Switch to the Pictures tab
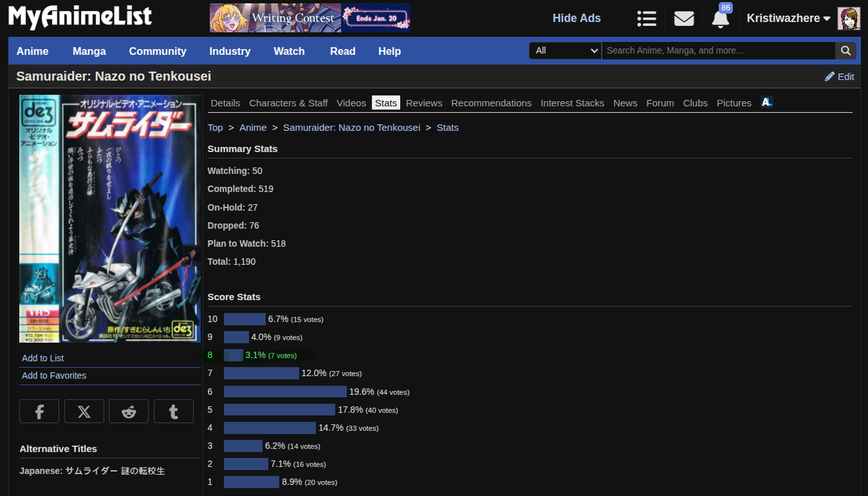Screen dimensions: 868x496 coord(734,103)
